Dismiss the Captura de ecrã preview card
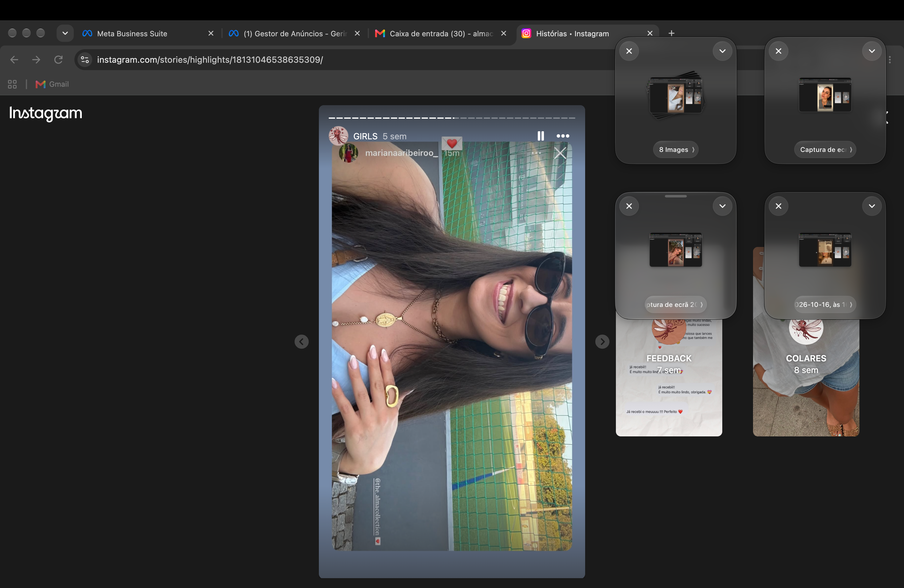This screenshot has width=904, height=588. coord(778,51)
